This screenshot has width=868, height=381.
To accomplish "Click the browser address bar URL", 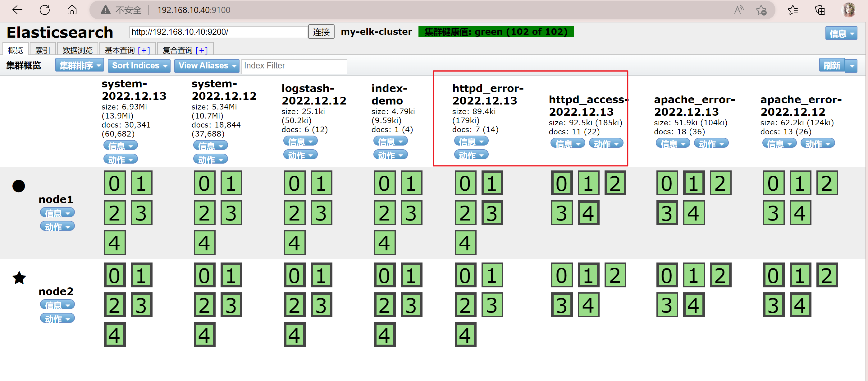I will (x=194, y=10).
